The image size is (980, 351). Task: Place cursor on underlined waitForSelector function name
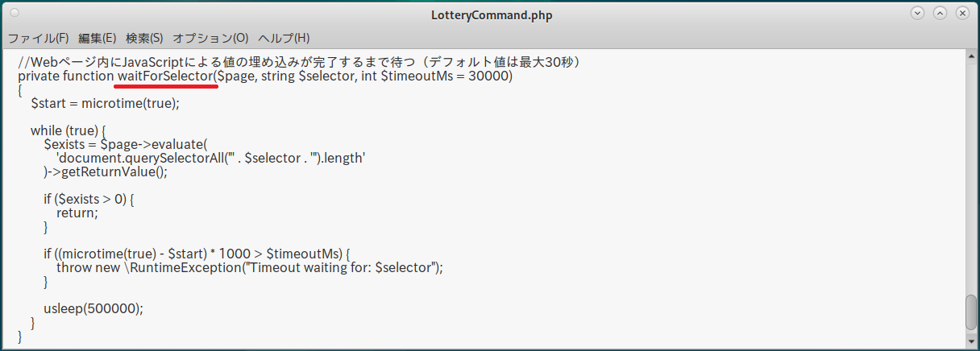(166, 76)
